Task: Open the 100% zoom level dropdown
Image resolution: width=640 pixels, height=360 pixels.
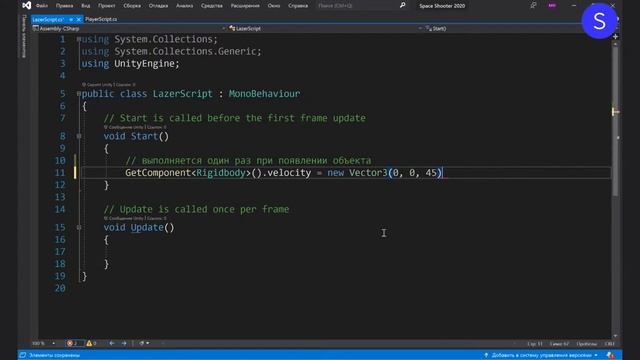Action: tap(44, 344)
